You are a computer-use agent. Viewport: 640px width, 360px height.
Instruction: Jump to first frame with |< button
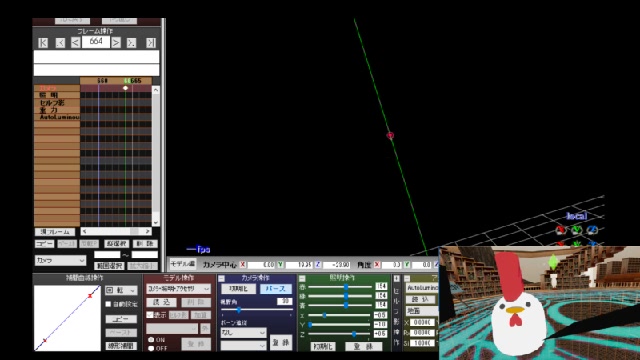click(43, 42)
